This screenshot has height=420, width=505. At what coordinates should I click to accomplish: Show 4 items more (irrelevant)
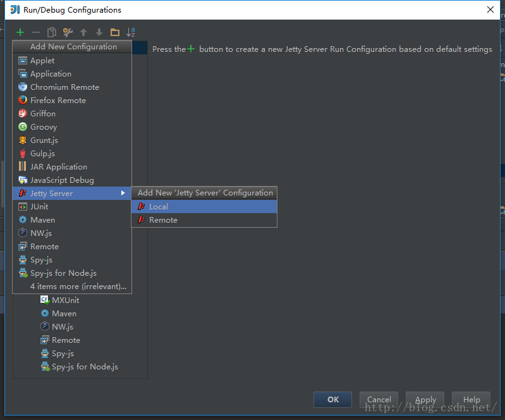72,287
